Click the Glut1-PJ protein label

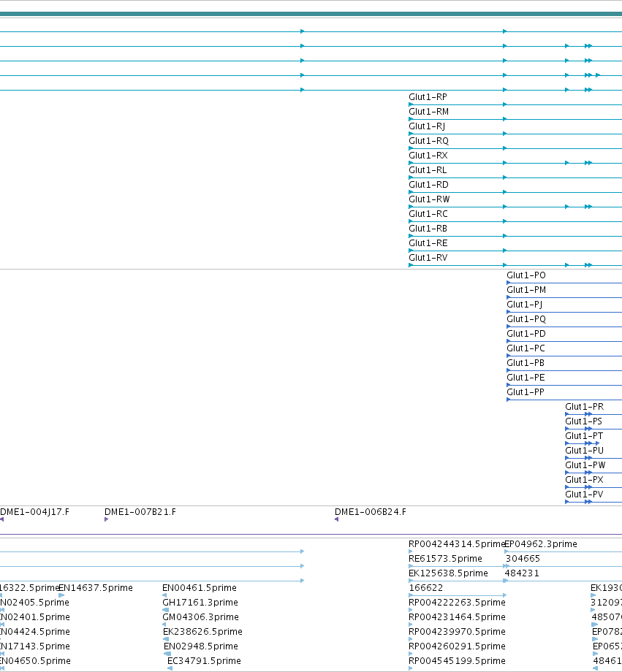[525, 305]
